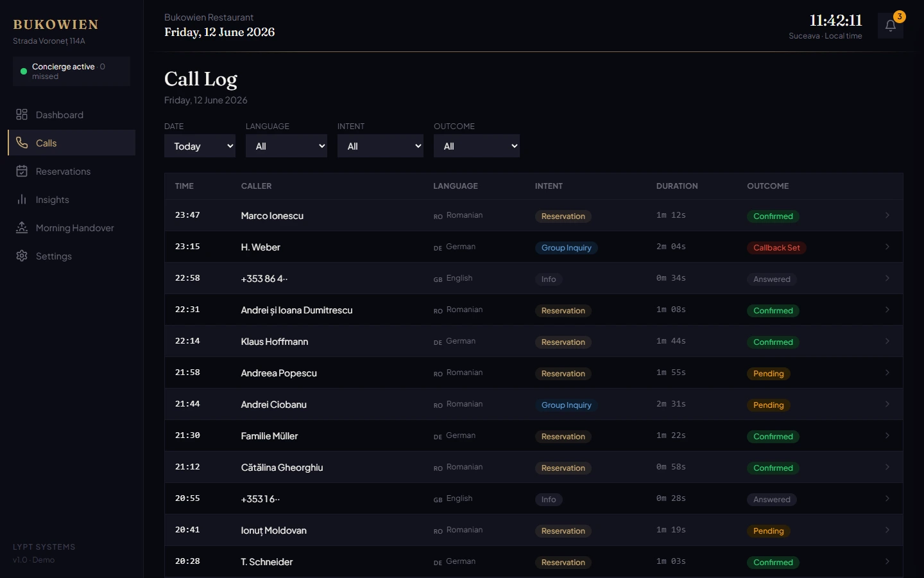
Task: Select Calls in the sidebar menu
Action: (x=71, y=143)
